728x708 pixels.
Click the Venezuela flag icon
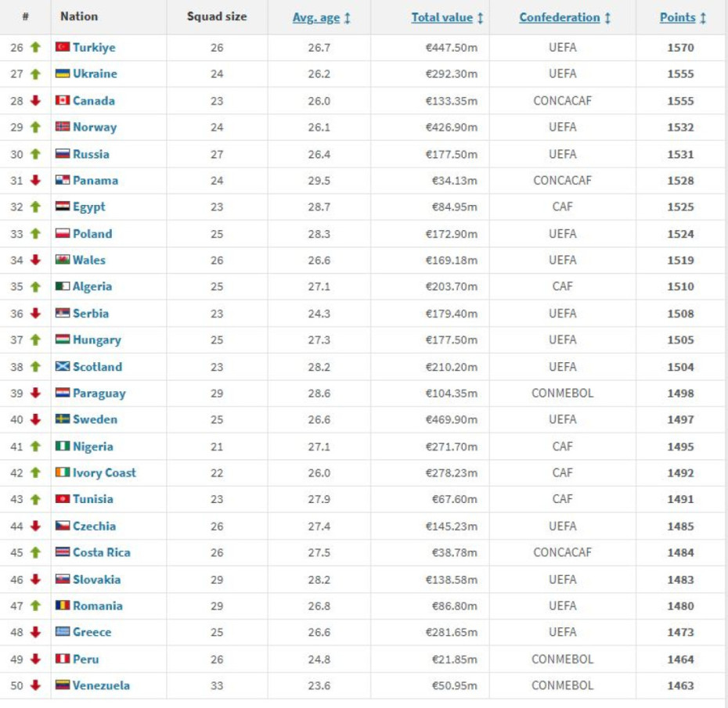(x=63, y=685)
